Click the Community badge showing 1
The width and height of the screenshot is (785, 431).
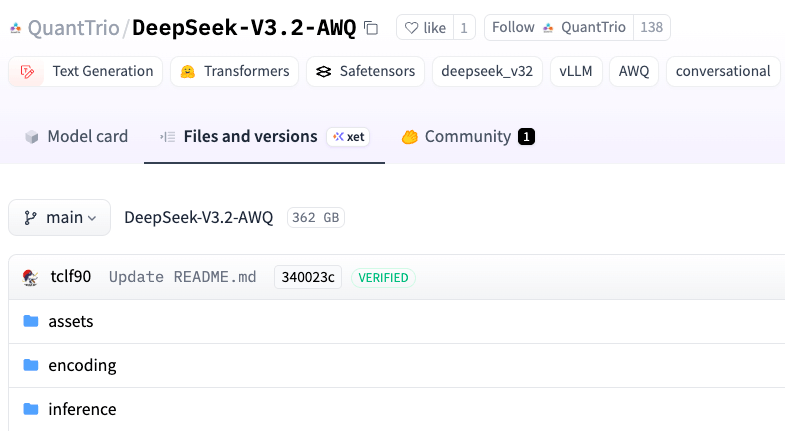tap(526, 137)
